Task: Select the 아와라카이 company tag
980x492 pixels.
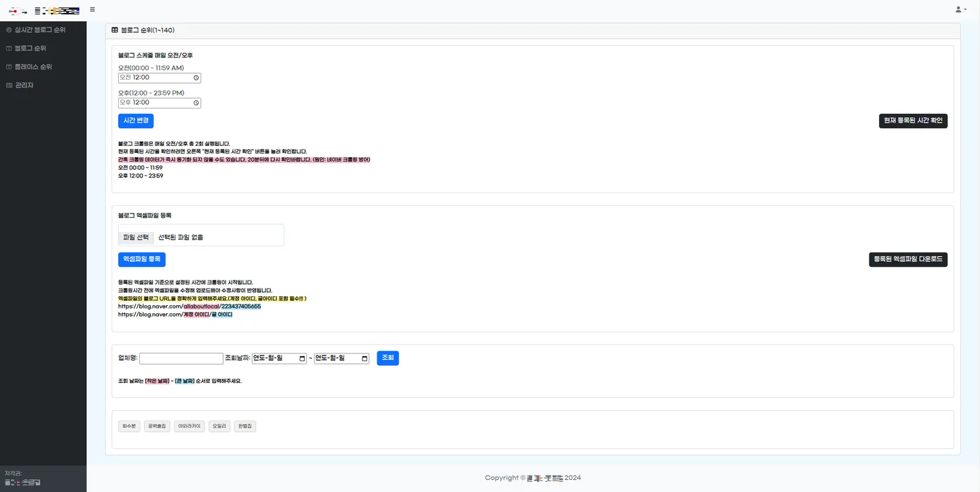Action: [x=189, y=426]
